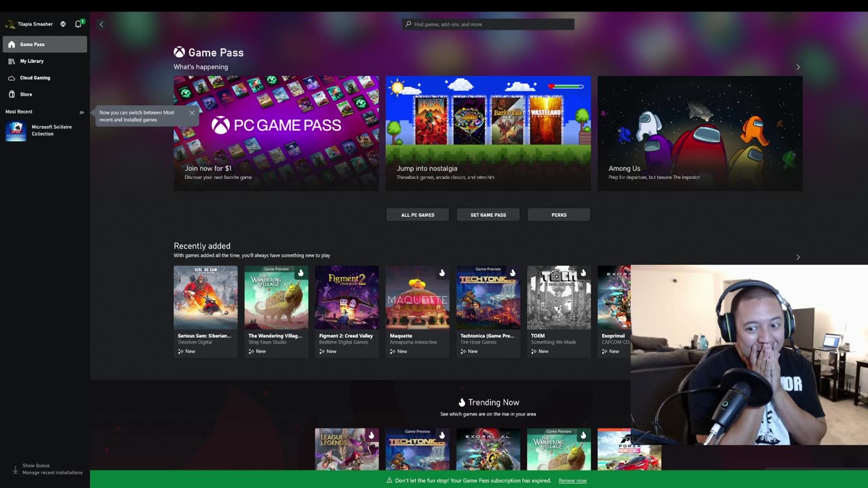Screen dimensions: 868x488
Task: Click Stray Fawn Studio publisher text
Action: (x=267, y=342)
